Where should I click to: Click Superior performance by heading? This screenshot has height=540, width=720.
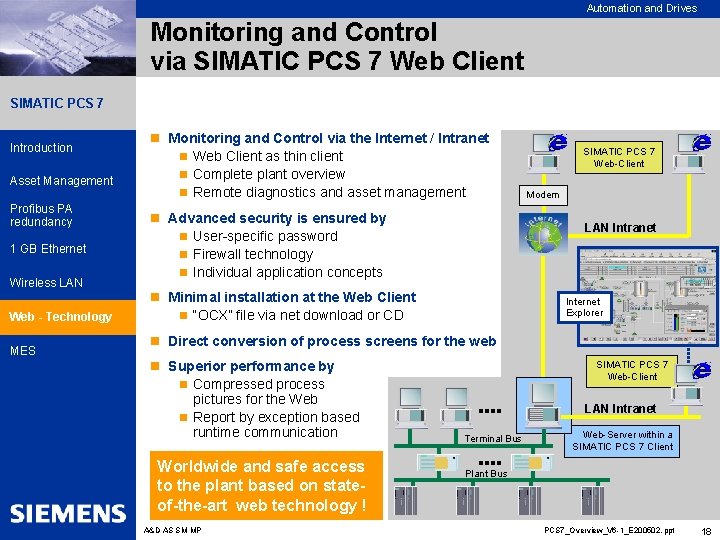coord(251,366)
